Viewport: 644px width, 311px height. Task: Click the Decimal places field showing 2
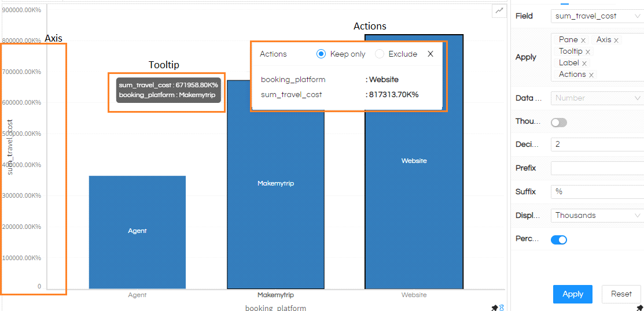pos(597,145)
